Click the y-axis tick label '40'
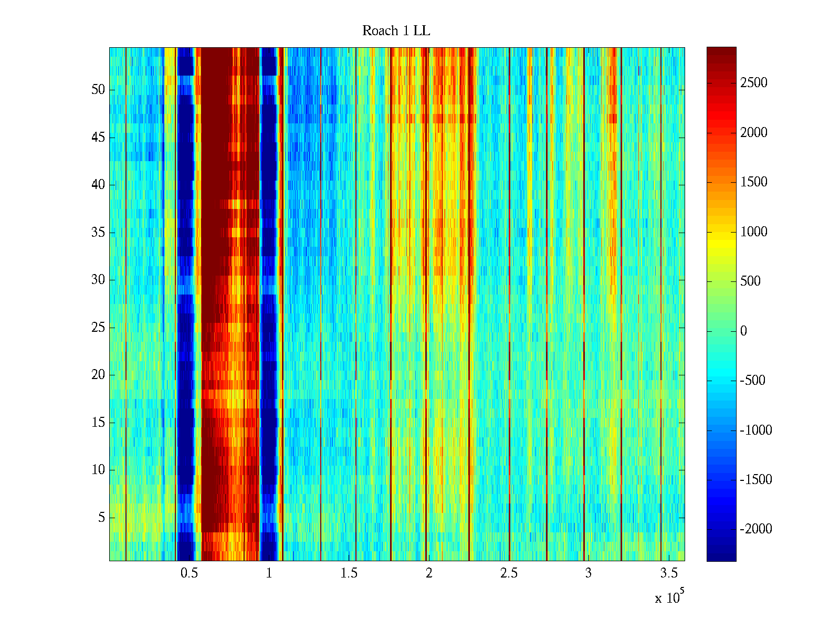This screenshot has width=840, height=630. coord(98,185)
